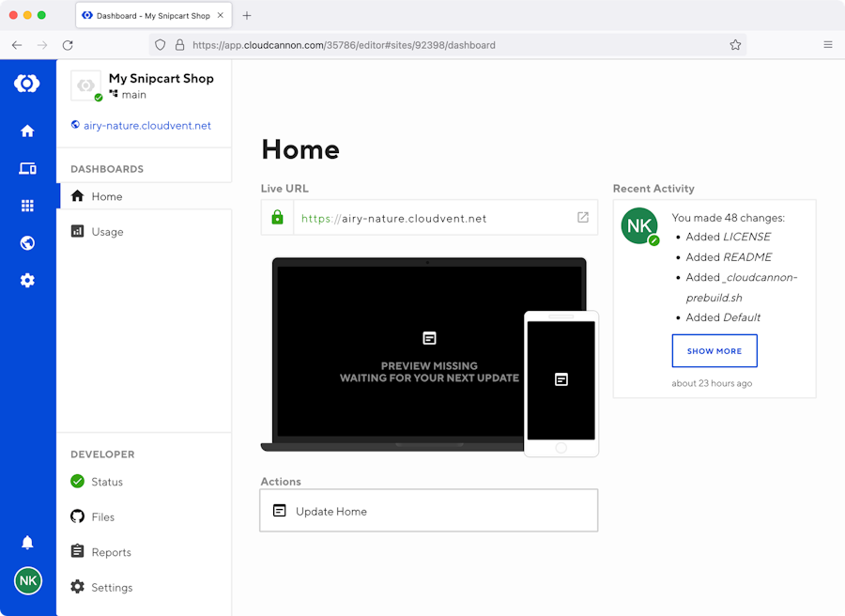The height and width of the screenshot is (616, 845).
Task: Open the airy-nature.cloudvent.net sidebar link
Action: [141, 126]
